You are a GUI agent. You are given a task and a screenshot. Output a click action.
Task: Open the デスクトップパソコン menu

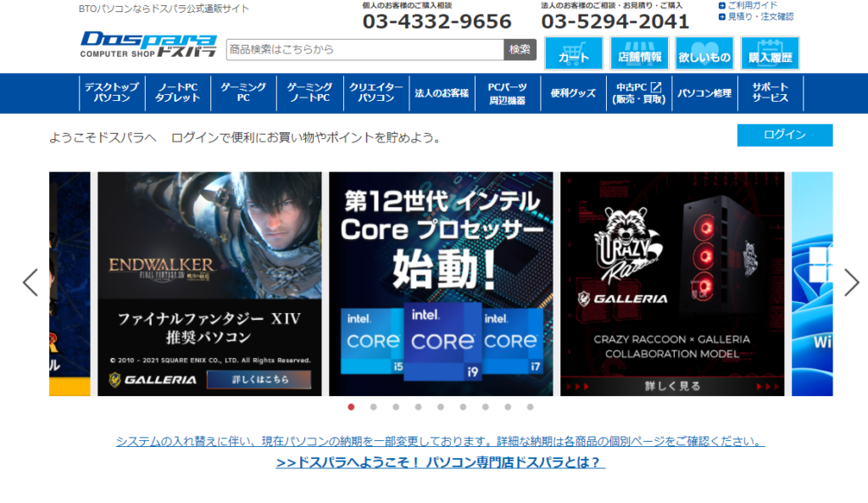112,92
